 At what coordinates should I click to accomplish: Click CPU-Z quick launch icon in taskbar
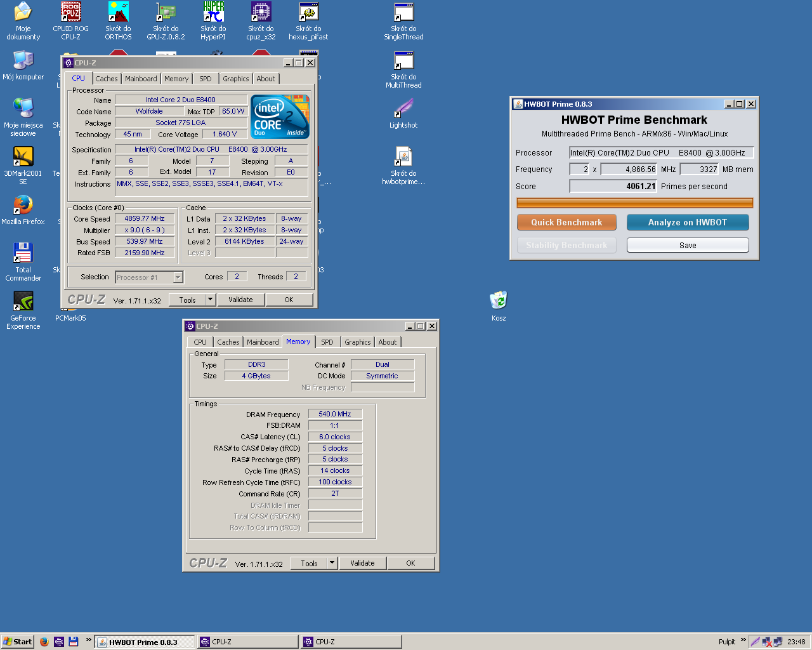(x=59, y=642)
